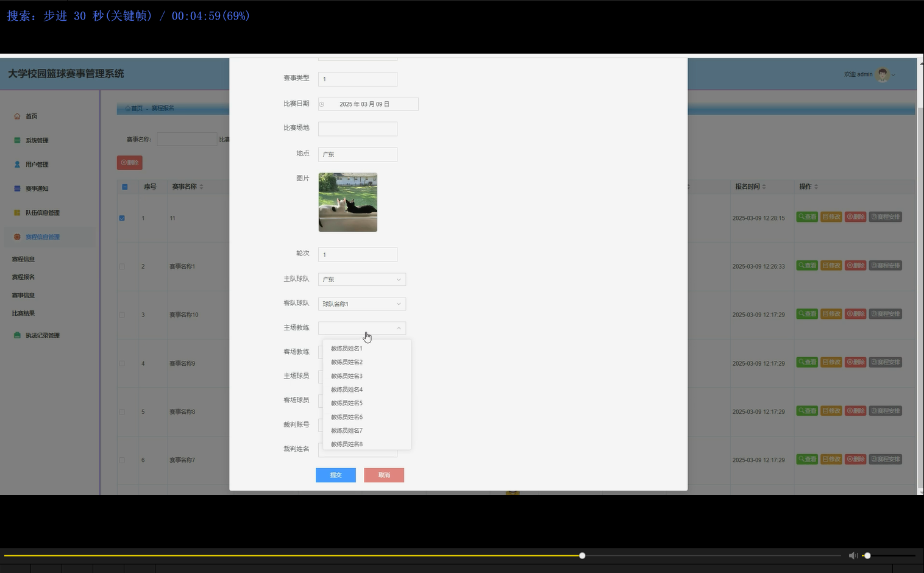Open the 客队球队 dropdown

pyautogui.click(x=362, y=304)
